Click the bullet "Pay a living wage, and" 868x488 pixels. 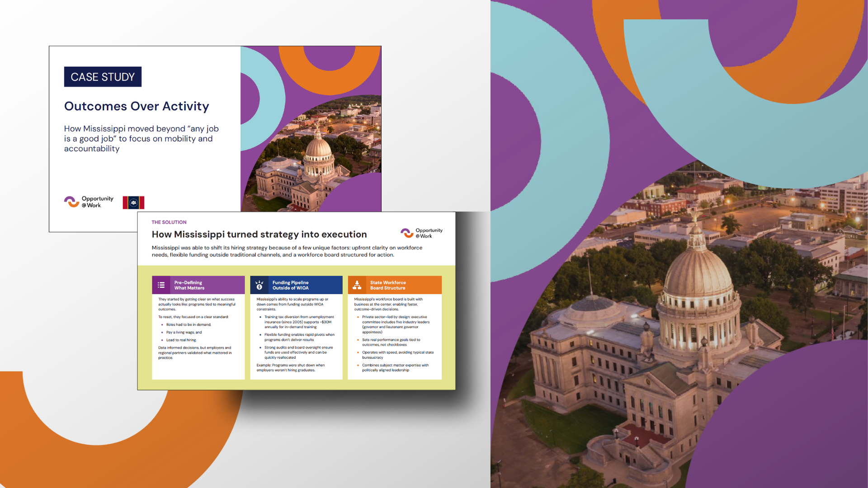click(x=184, y=332)
